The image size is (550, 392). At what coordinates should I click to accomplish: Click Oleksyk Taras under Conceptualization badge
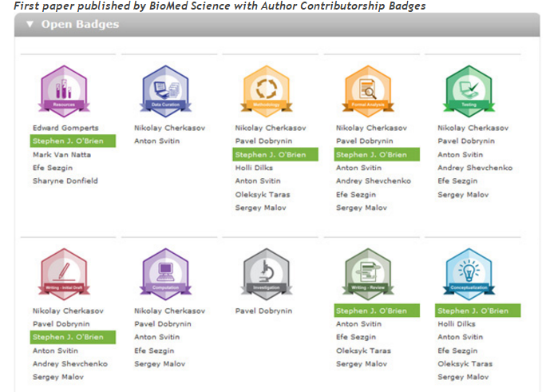(465, 363)
